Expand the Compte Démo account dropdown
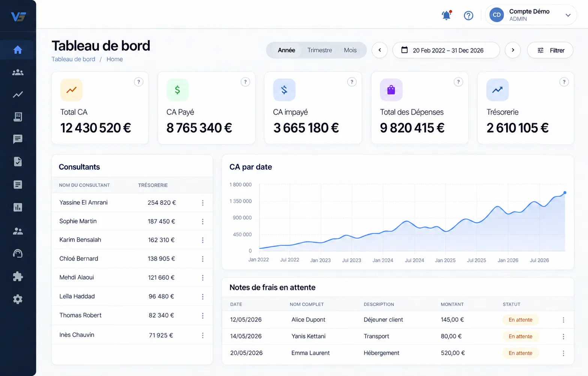 [531, 15]
